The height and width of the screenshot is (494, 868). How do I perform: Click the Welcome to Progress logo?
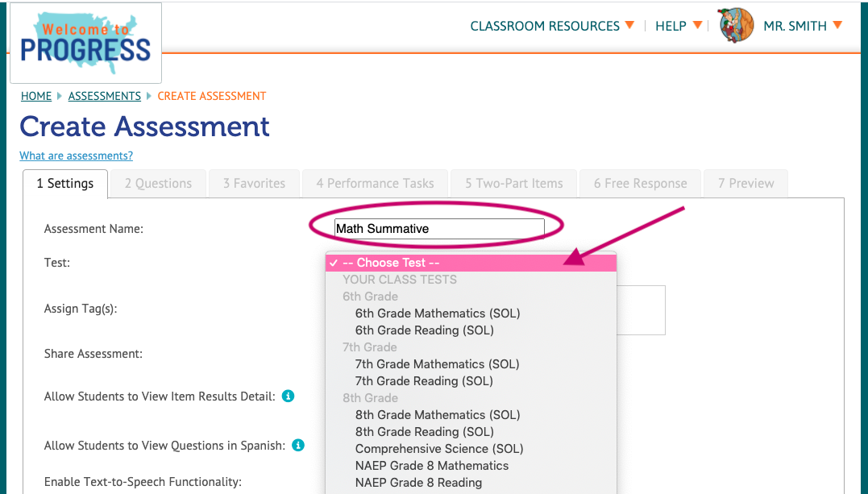click(x=85, y=44)
